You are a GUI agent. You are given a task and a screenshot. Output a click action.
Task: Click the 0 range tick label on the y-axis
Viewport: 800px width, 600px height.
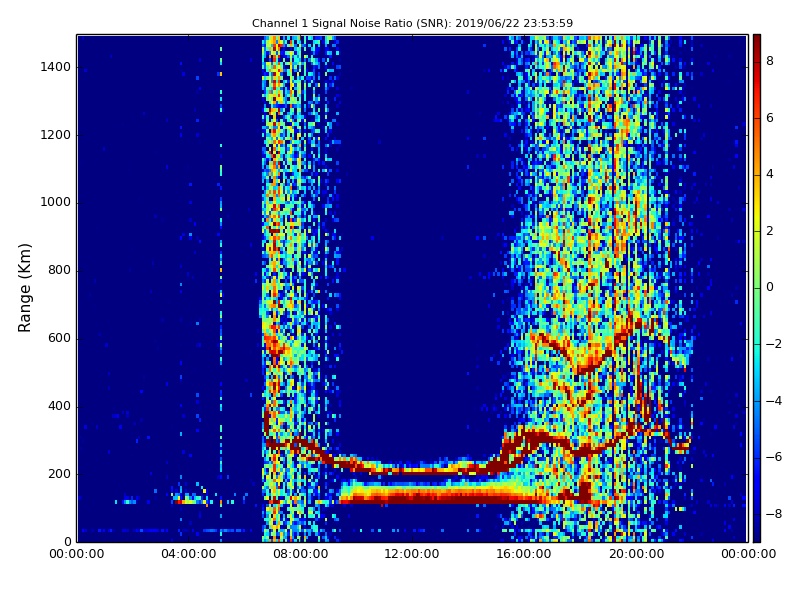point(67,541)
